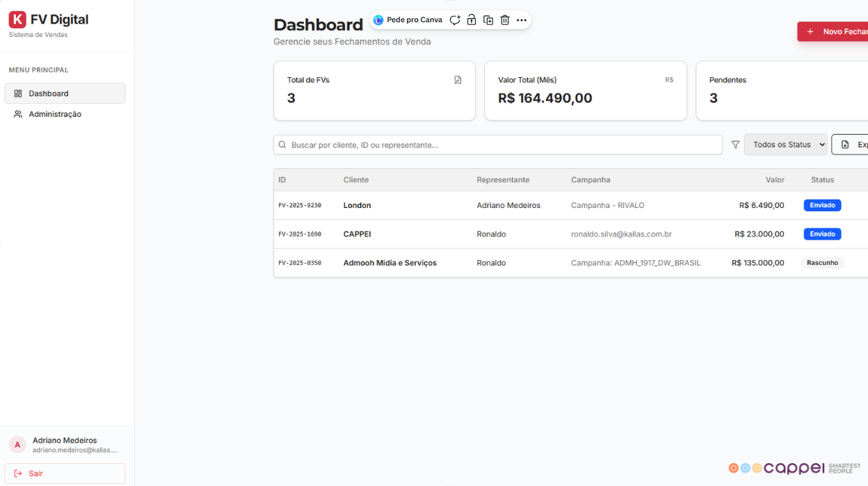
Task: Click the trash delete icon
Action: (505, 20)
